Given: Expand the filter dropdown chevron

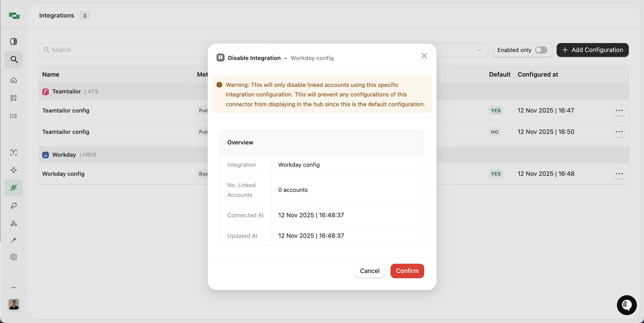Looking at the screenshot, I should click(479, 50).
